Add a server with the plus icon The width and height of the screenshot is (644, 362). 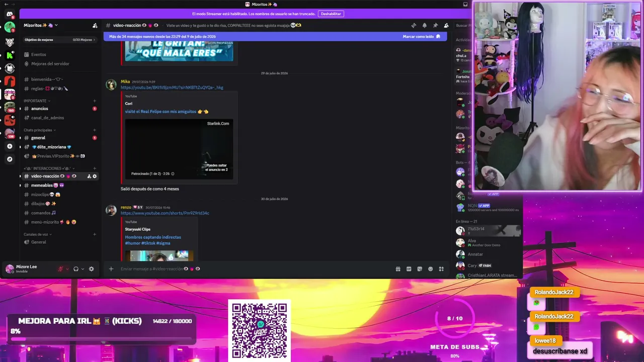point(10,146)
